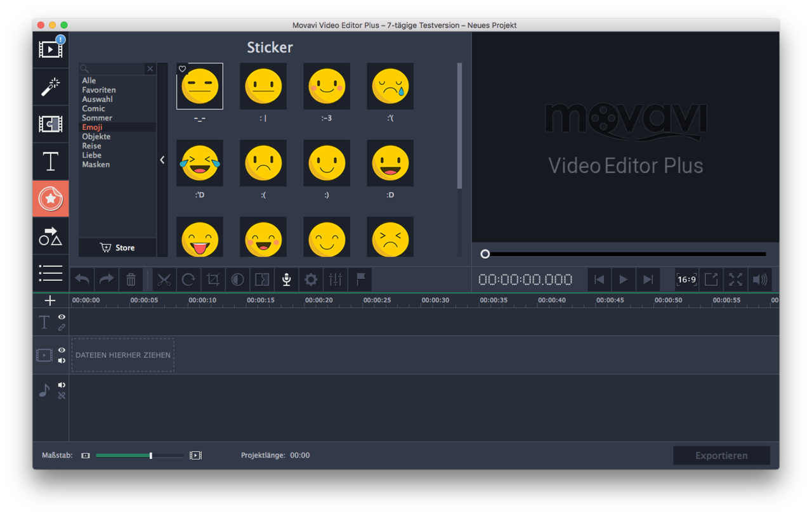The image size is (812, 516).
Task: Skip to previous frame
Action: click(x=599, y=280)
